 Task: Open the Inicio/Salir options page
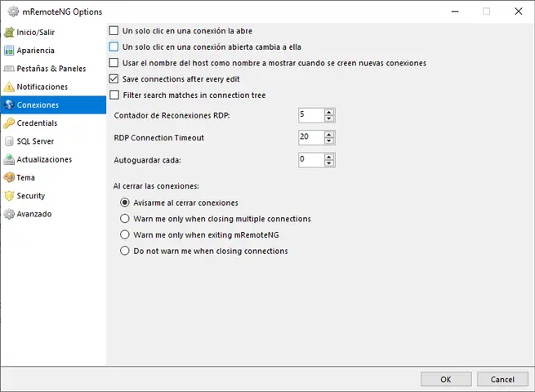[53, 33]
